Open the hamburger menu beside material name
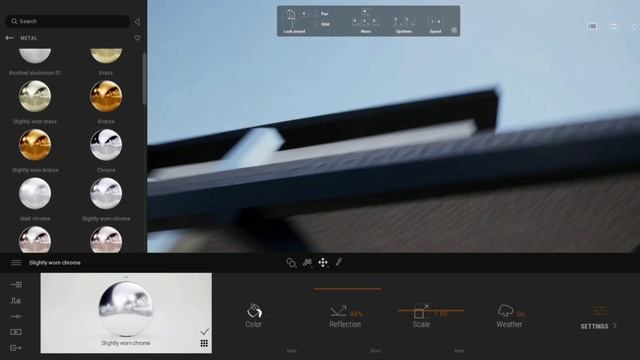This screenshot has height=360, width=640. [16, 262]
